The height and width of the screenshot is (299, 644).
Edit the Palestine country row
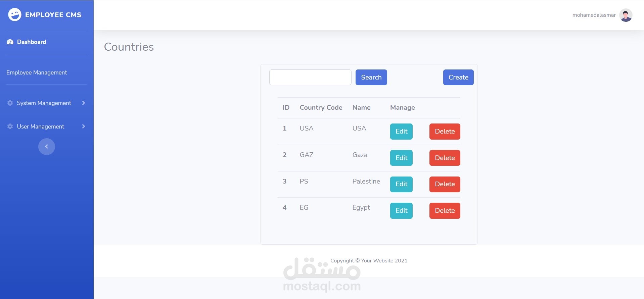[x=401, y=184]
